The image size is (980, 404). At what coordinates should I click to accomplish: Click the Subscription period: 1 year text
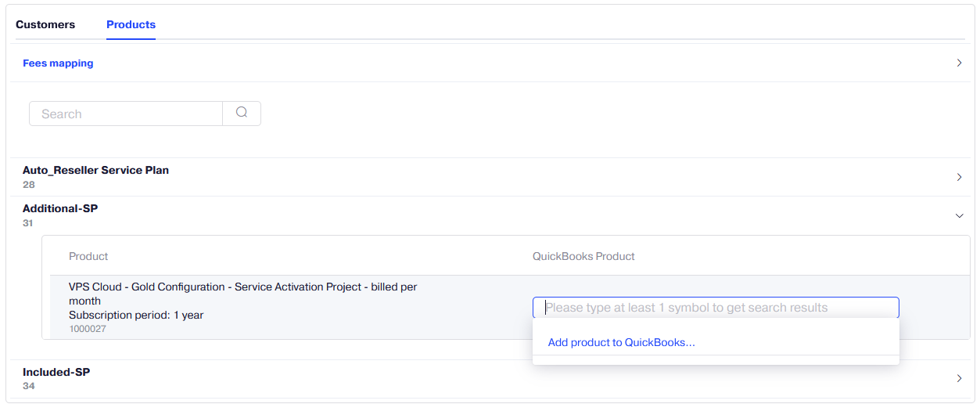[136, 315]
